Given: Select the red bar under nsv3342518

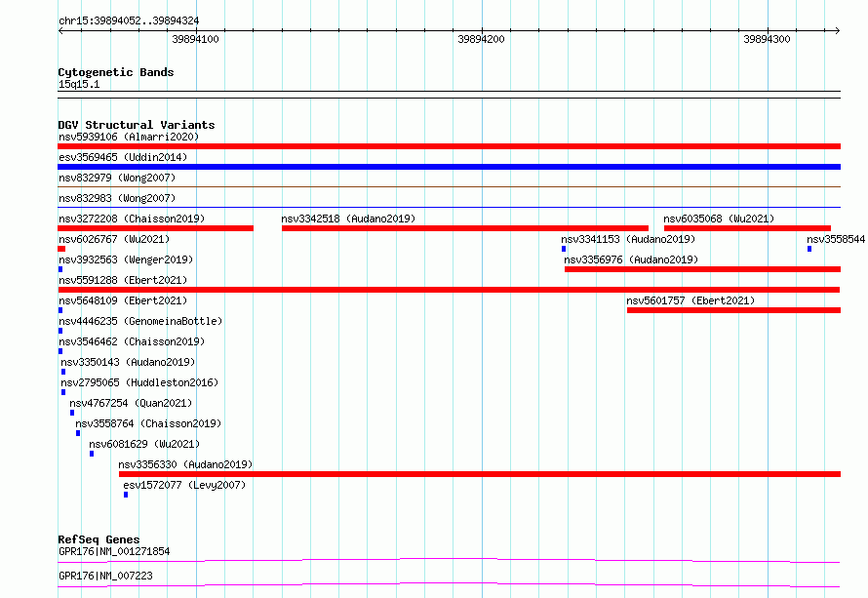Looking at the screenshot, I should 465,228.
